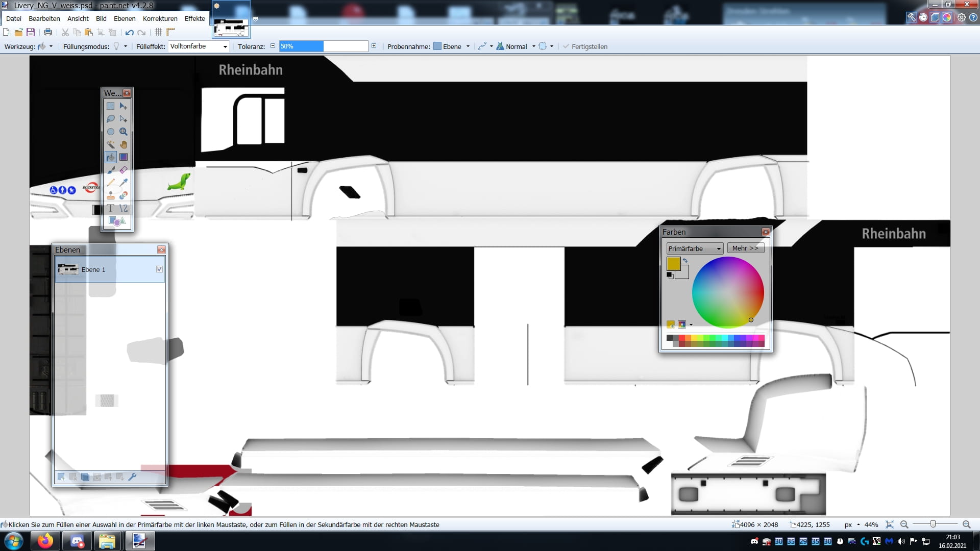Select the Gradient tool
980x551 pixels.
pyautogui.click(x=124, y=157)
